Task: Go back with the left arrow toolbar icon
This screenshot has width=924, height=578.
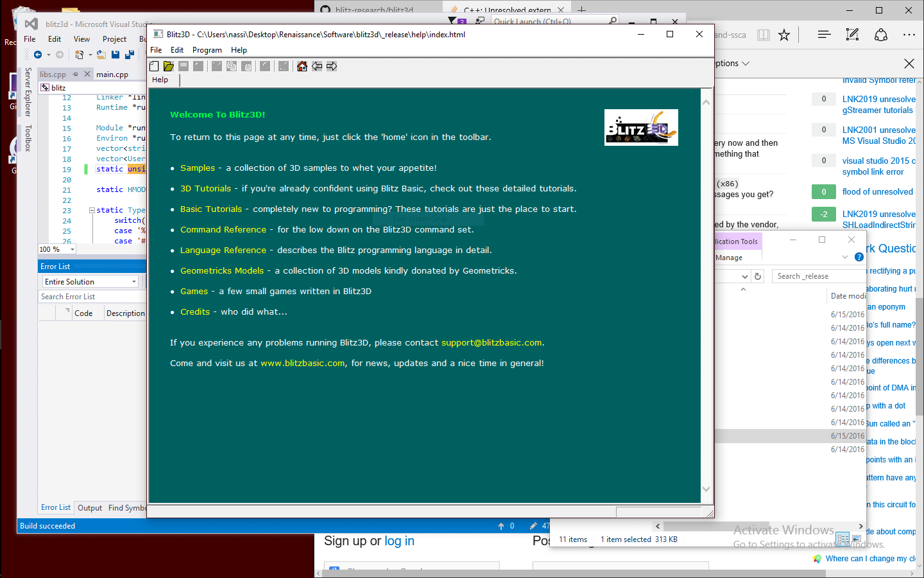Action: [317, 66]
